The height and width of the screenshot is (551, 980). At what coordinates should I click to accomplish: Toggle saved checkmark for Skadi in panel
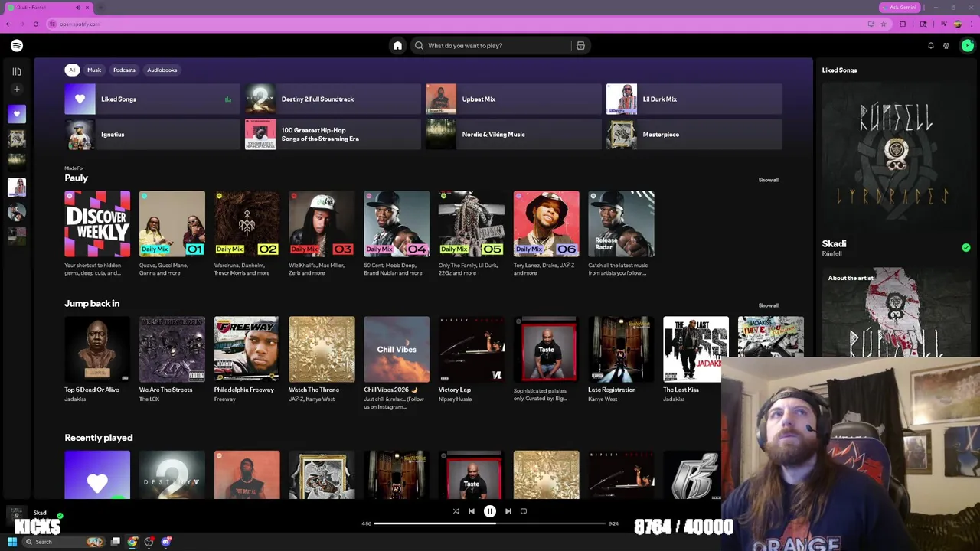966,247
